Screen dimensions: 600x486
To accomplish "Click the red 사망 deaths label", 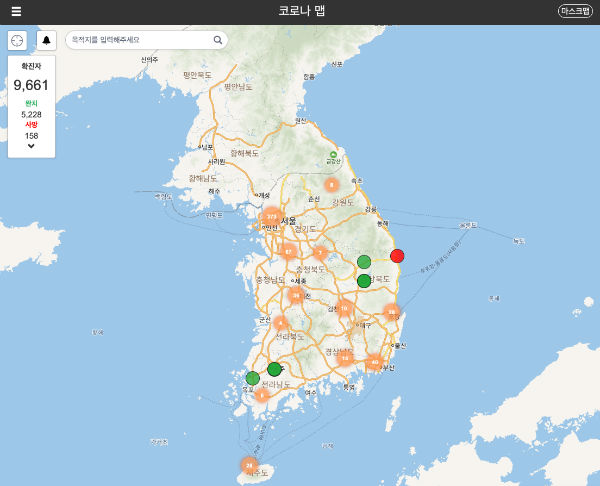I will coord(31,124).
